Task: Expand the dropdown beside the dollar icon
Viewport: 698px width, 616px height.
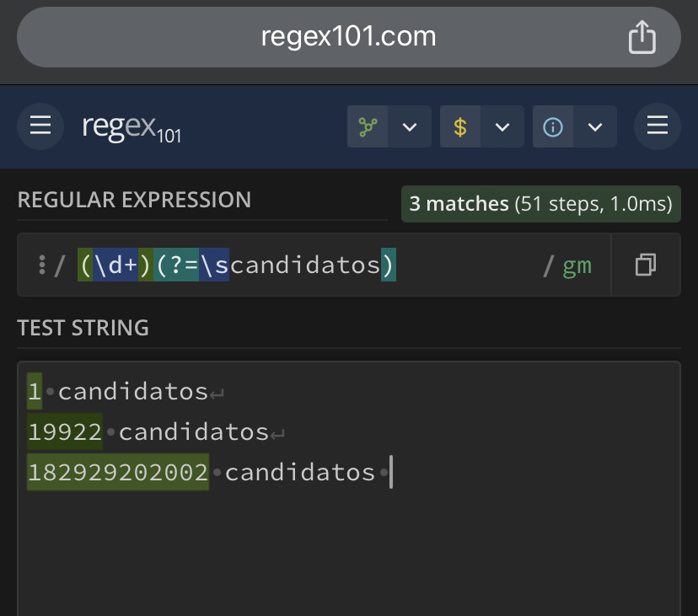Action: pyautogui.click(x=502, y=127)
